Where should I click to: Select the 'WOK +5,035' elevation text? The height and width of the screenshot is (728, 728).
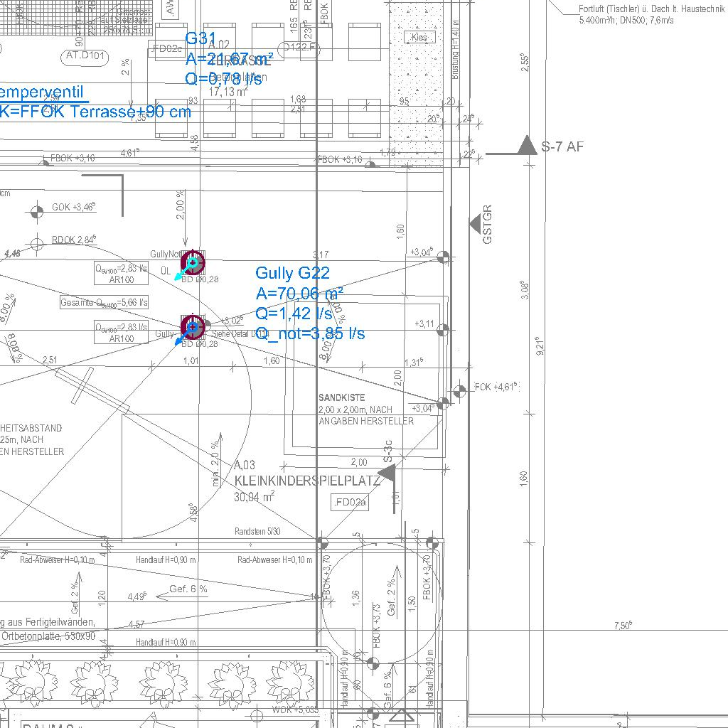coord(295,710)
